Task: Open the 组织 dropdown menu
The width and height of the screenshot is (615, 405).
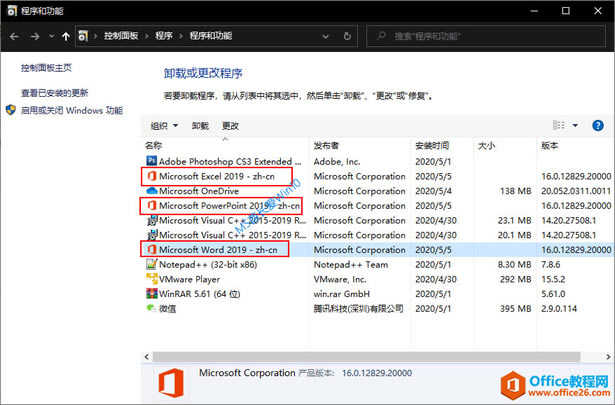Action: (x=164, y=126)
